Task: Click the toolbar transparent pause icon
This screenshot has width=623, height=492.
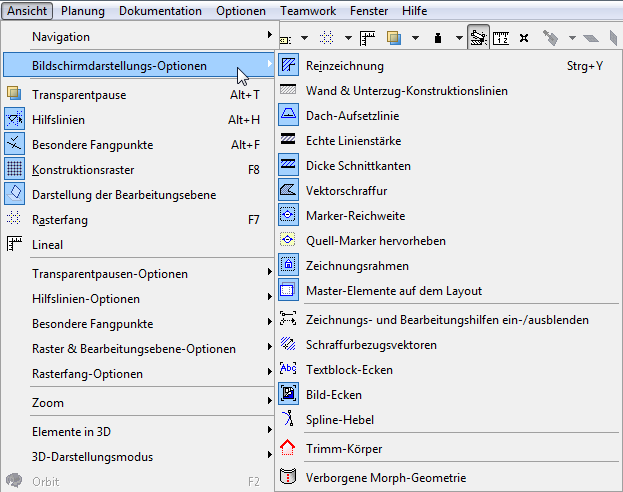Action: (x=393, y=38)
